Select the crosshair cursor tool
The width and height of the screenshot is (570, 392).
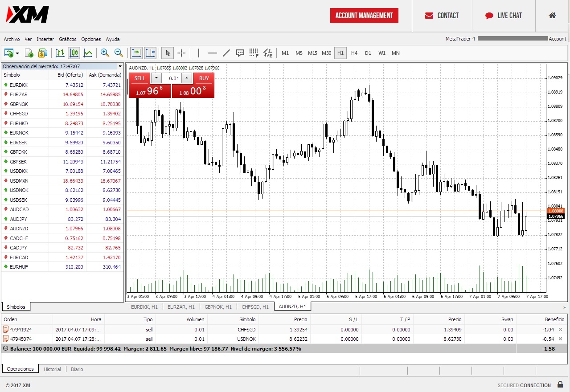coord(181,53)
